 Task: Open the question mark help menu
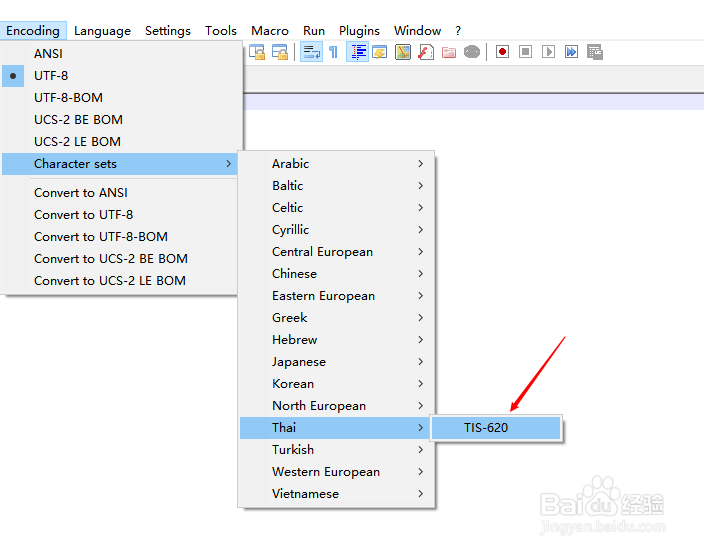(x=458, y=31)
